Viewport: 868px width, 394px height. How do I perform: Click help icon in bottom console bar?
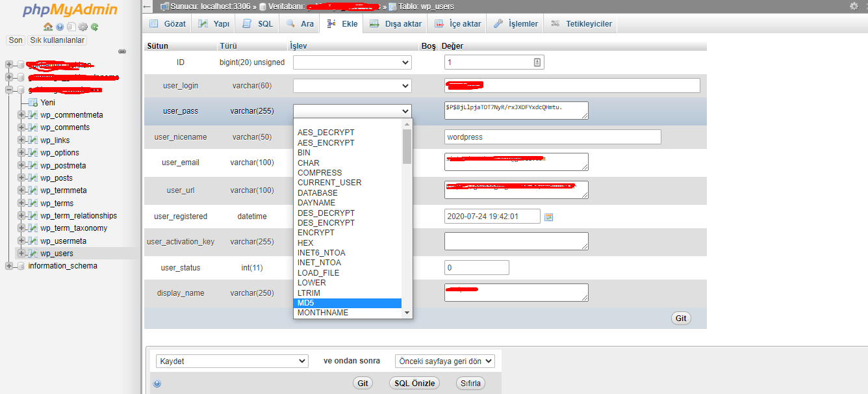tap(157, 384)
